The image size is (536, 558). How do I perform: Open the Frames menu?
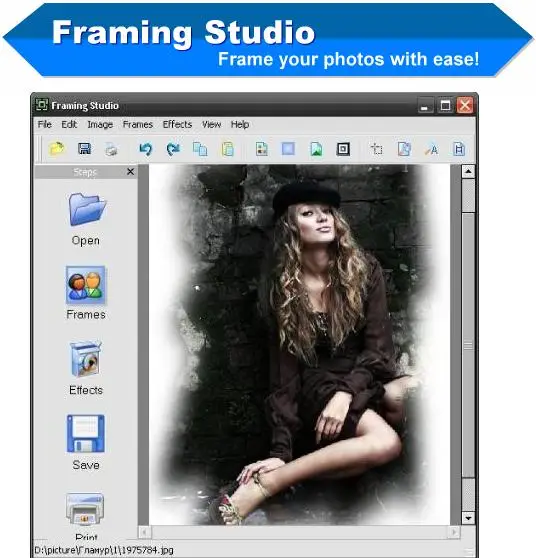[138, 125]
